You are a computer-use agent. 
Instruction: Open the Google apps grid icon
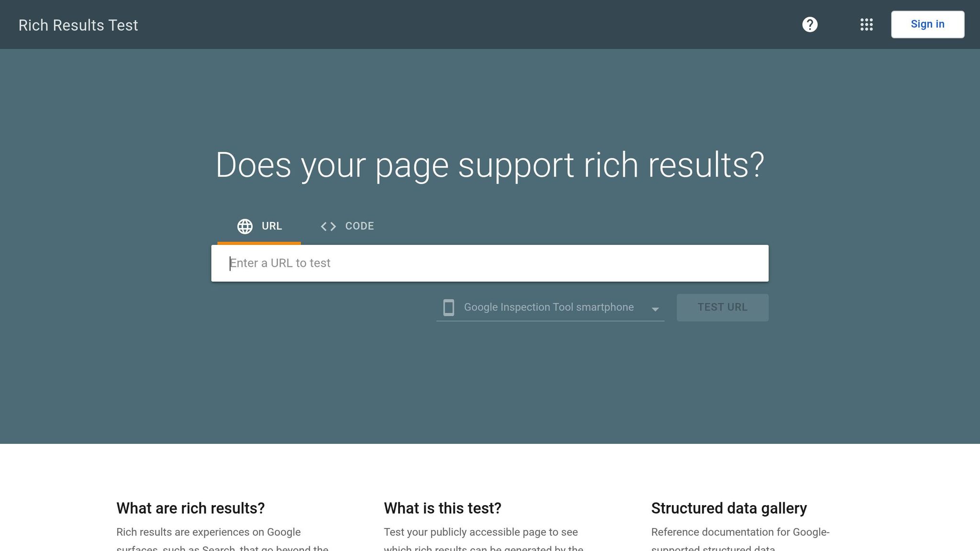click(867, 24)
